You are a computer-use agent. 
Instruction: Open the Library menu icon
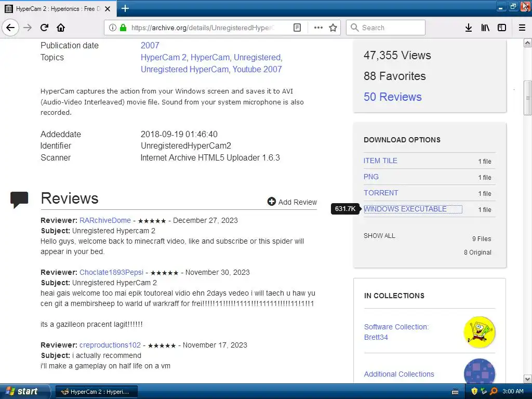(x=485, y=28)
